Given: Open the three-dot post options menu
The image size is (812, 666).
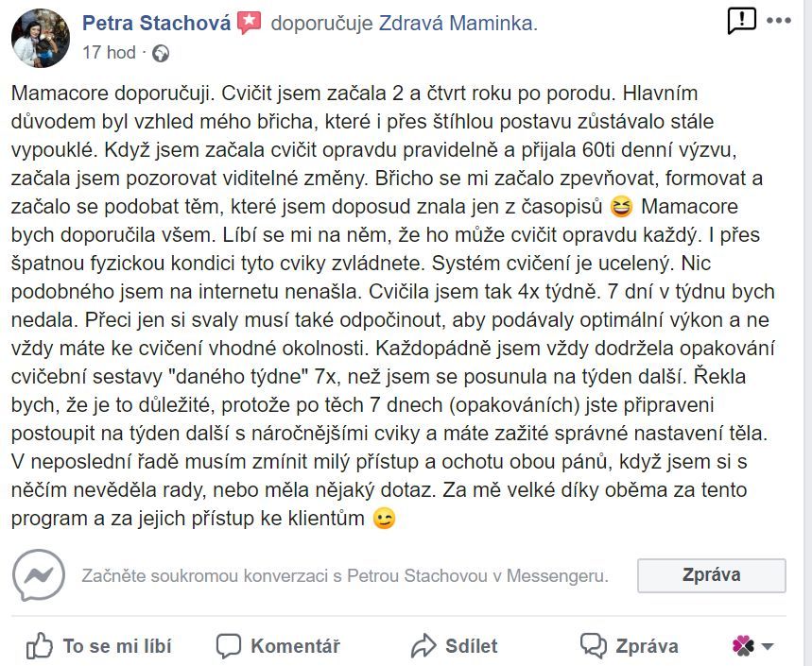Looking at the screenshot, I should point(779,21).
